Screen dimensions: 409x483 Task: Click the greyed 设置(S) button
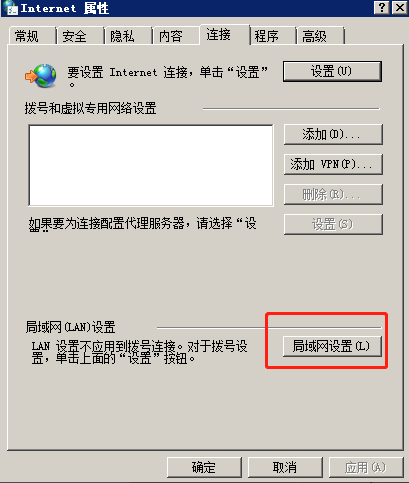click(x=333, y=224)
